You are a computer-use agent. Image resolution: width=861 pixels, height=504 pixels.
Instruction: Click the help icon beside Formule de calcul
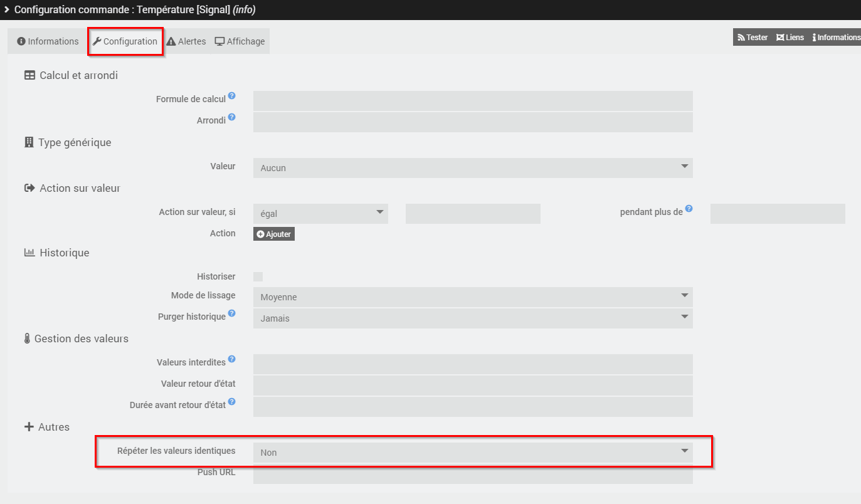click(232, 96)
